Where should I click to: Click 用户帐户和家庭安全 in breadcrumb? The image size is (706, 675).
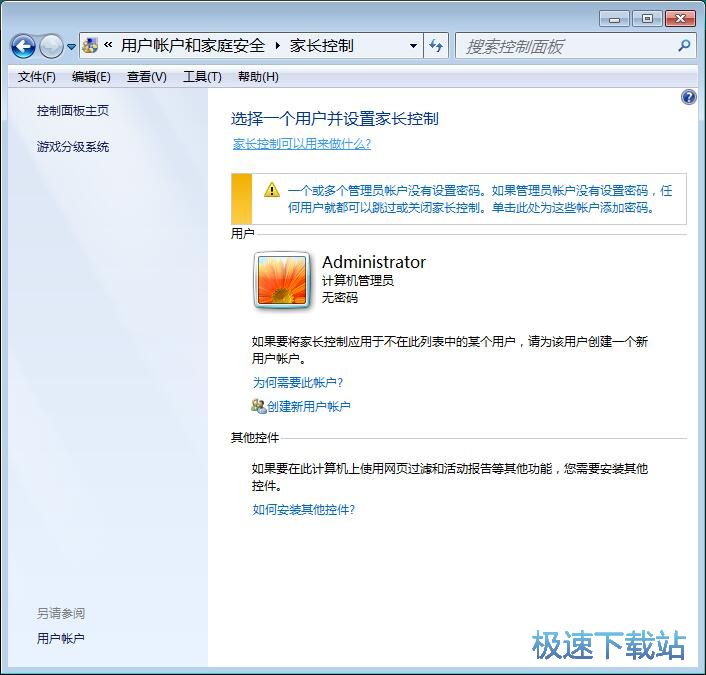192,45
